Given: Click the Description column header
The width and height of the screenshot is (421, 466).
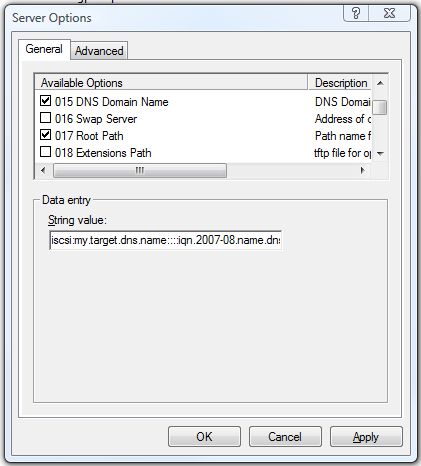Looking at the screenshot, I should (340, 83).
